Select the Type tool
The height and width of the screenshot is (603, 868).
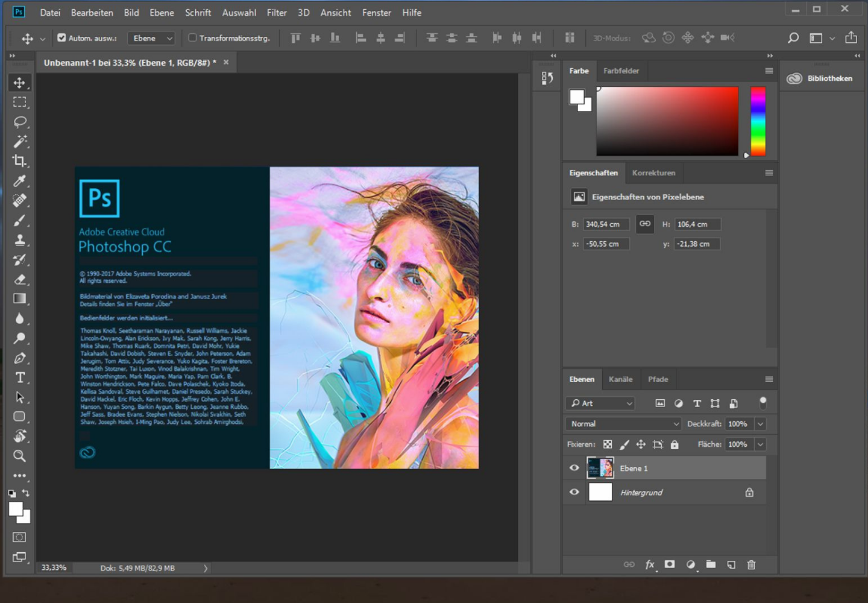pyautogui.click(x=20, y=377)
